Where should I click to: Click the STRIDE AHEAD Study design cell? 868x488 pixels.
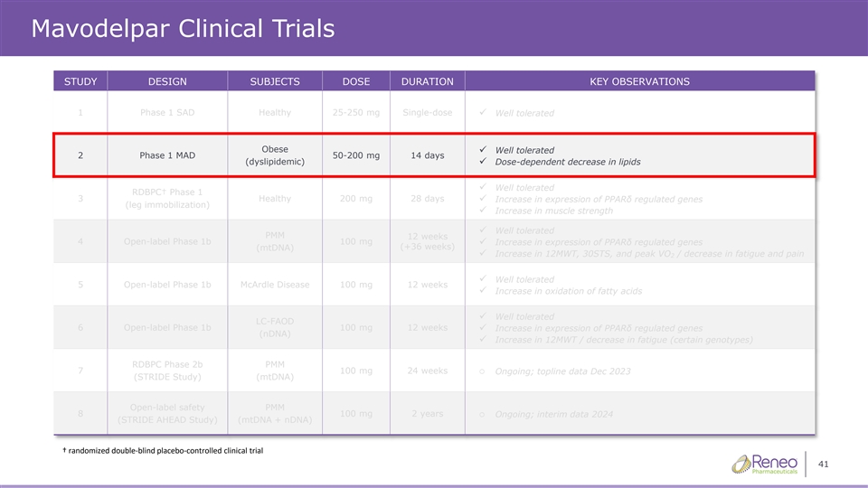click(167, 413)
